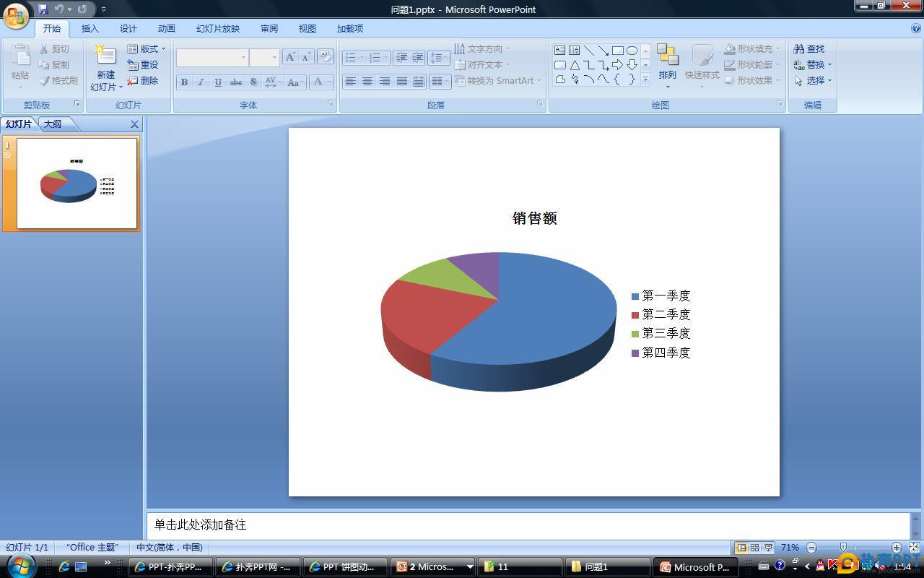Open the 选择 select dropdown
Screen dimensions: 924x578
[812, 80]
